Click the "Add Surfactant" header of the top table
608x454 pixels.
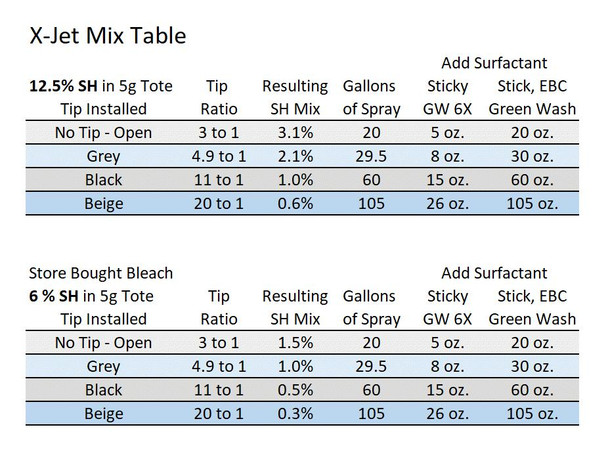pos(493,63)
